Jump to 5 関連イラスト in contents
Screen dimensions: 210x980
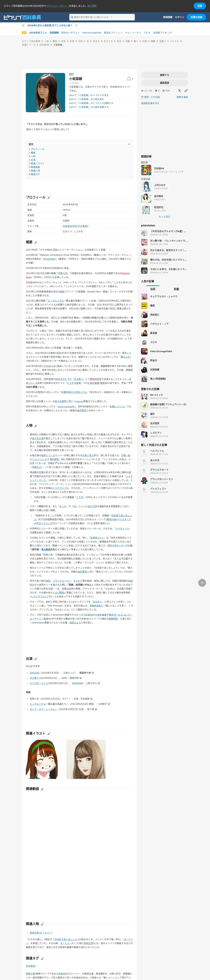37,164
